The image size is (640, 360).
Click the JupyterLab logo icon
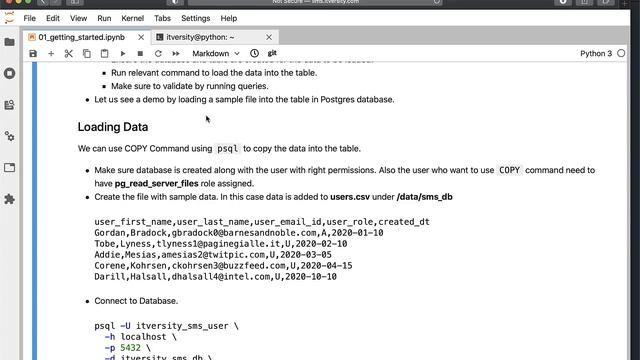9,18
